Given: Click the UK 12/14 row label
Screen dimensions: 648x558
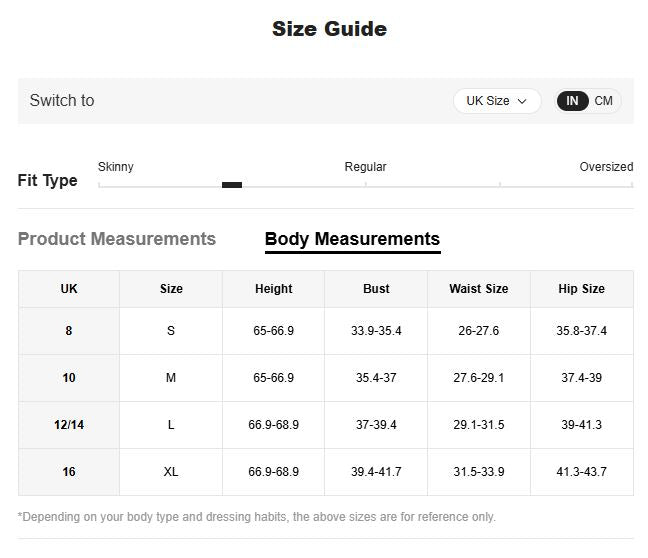Looking at the screenshot, I should click(x=69, y=425).
